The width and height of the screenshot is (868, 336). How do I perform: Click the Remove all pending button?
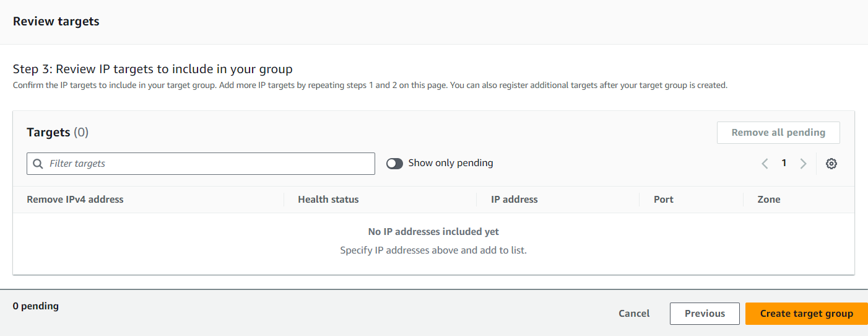tap(778, 133)
